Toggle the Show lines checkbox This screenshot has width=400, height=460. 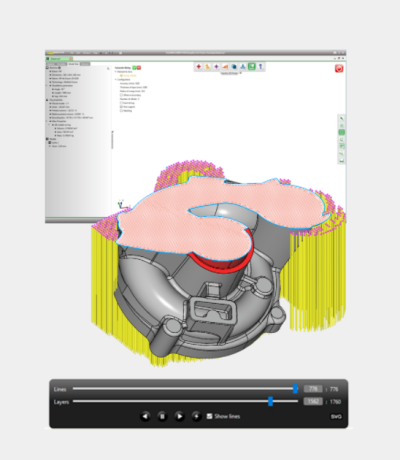tap(209, 416)
